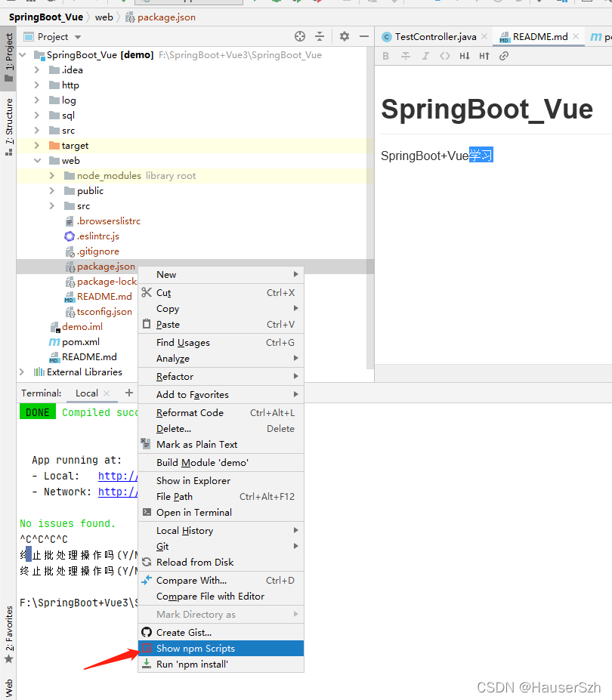Apply Italic formatting in markdown toolbar

(425, 56)
